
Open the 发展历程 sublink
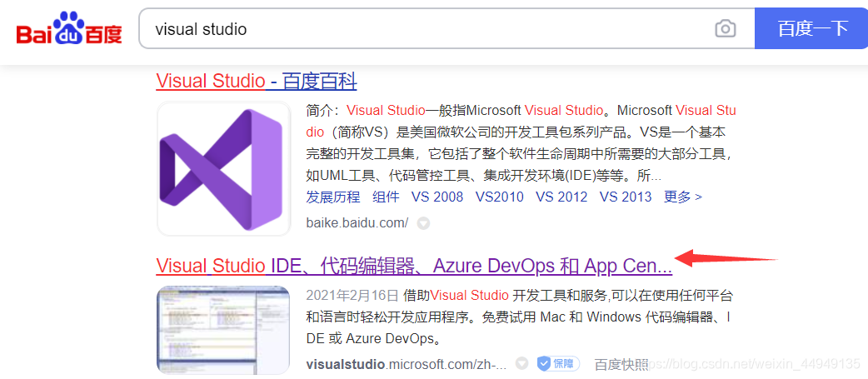click(x=332, y=197)
